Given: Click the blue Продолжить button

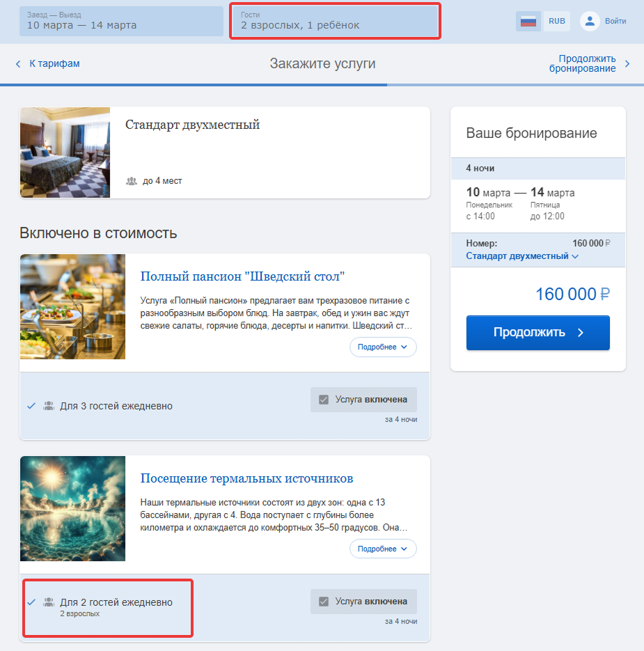Looking at the screenshot, I should pyautogui.click(x=537, y=333).
